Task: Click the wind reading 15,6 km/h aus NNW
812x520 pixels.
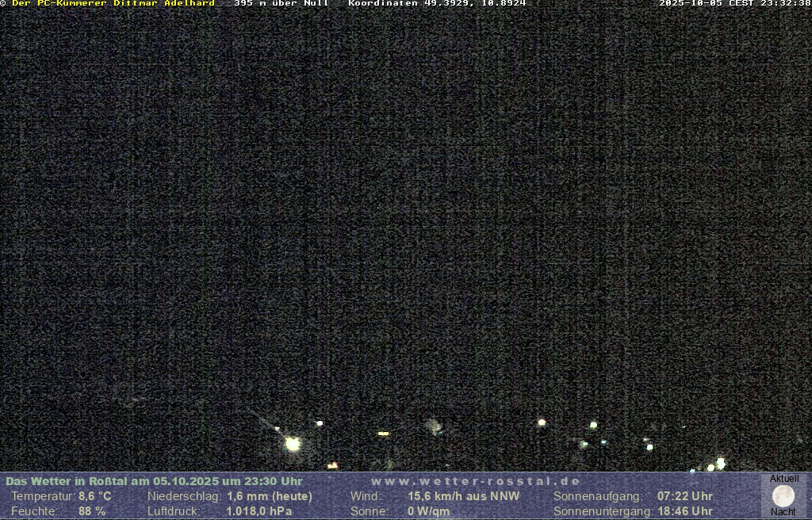Action: (x=464, y=496)
